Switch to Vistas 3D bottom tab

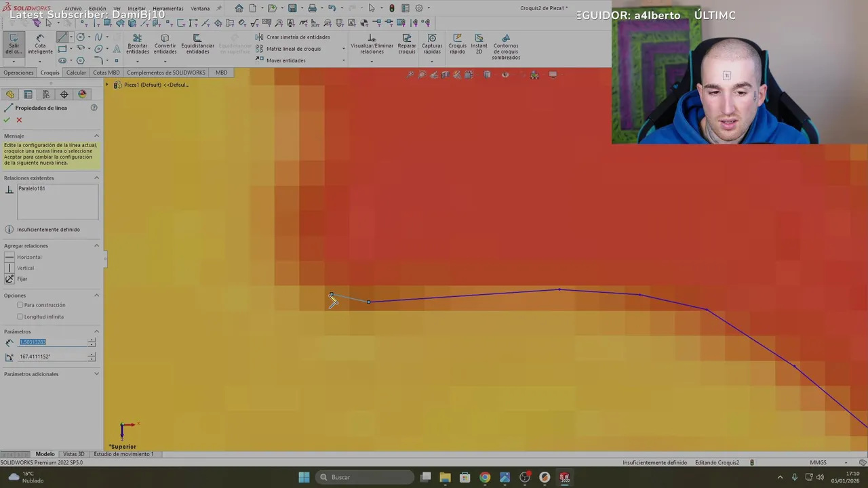click(x=74, y=454)
